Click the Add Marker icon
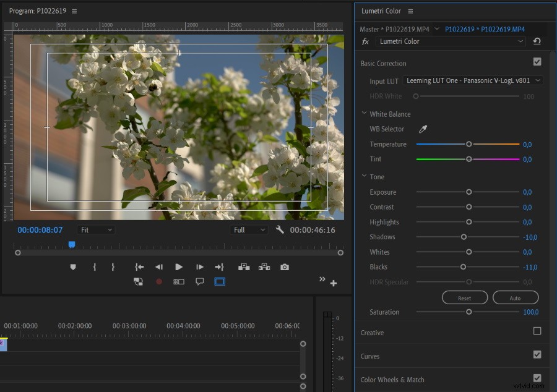This screenshot has width=557, height=392. [x=74, y=266]
